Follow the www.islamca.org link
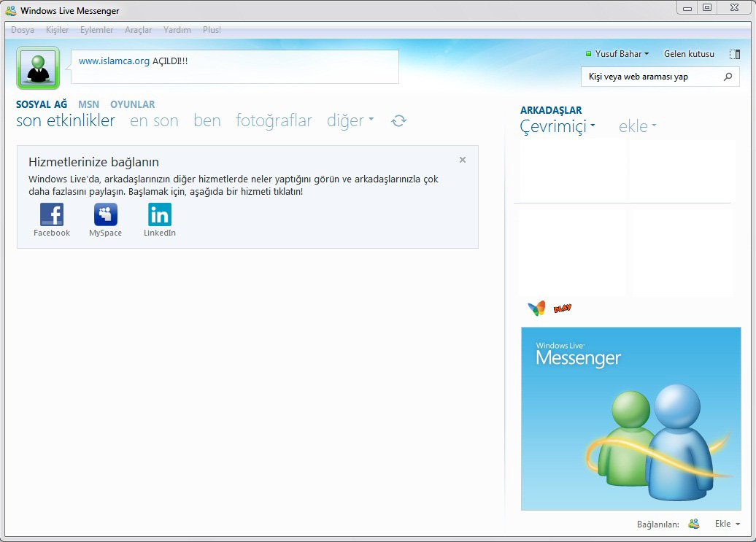Screen dimensions: 756x542 (x=114, y=61)
